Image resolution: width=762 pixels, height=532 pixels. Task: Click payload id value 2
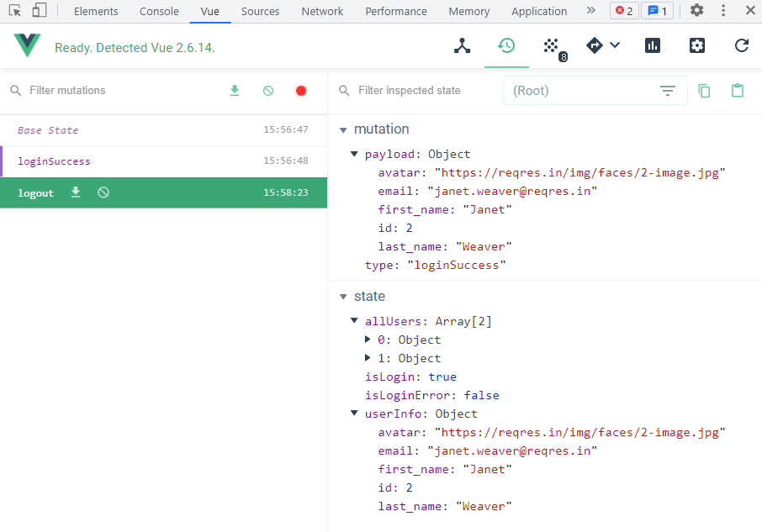pyautogui.click(x=410, y=228)
